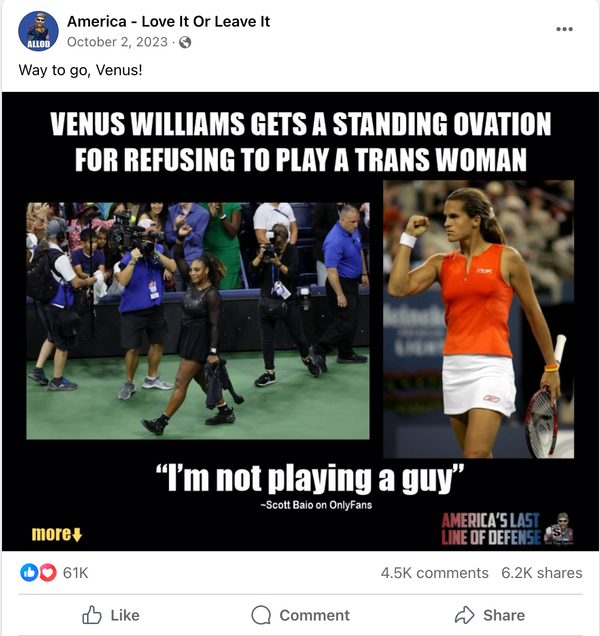This screenshot has height=636, width=600.
Task: Click the Comment speech bubble icon
Action: pyautogui.click(x=261, y=615)
